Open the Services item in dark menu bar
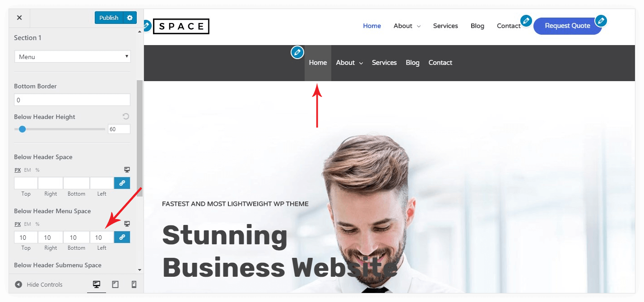 click(384, 63)
